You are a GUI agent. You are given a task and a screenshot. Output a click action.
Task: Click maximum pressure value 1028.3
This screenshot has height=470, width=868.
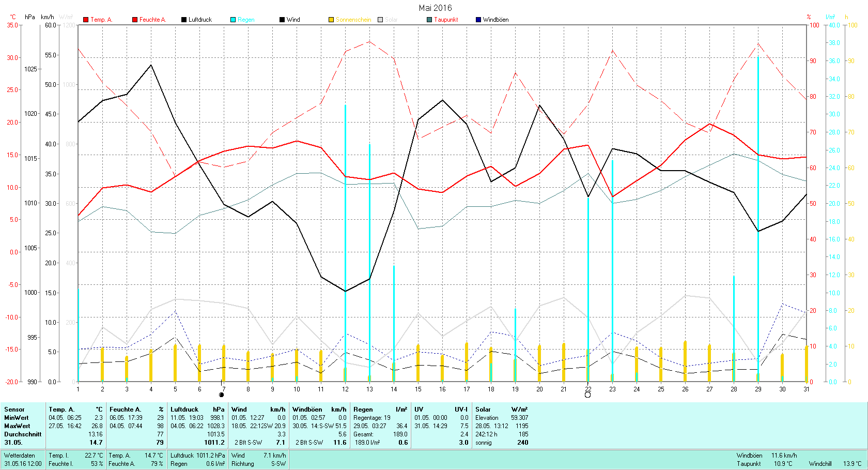tap(216, 426)
